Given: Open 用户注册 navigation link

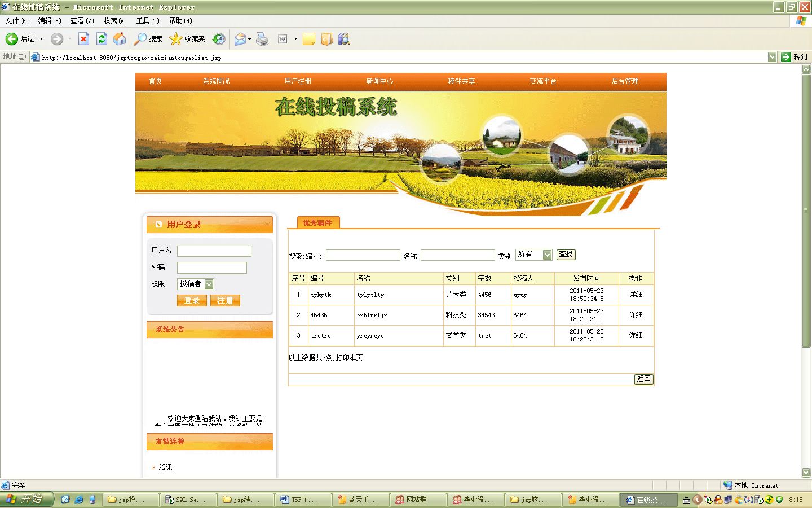Looking at the screenshot, I should point(298,81).
